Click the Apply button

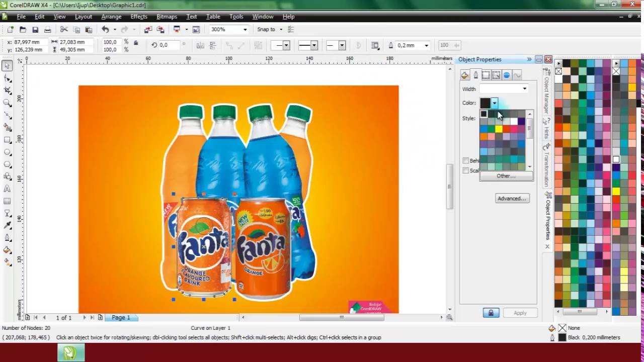[x=520, y=313]
